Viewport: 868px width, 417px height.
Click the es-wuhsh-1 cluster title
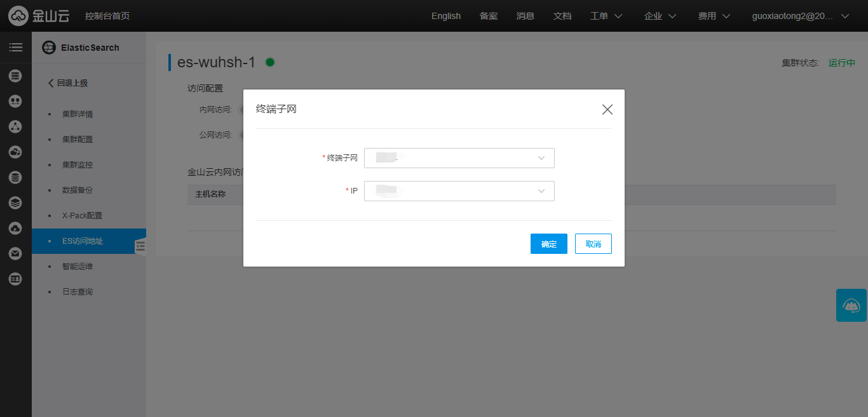[216, 62]
